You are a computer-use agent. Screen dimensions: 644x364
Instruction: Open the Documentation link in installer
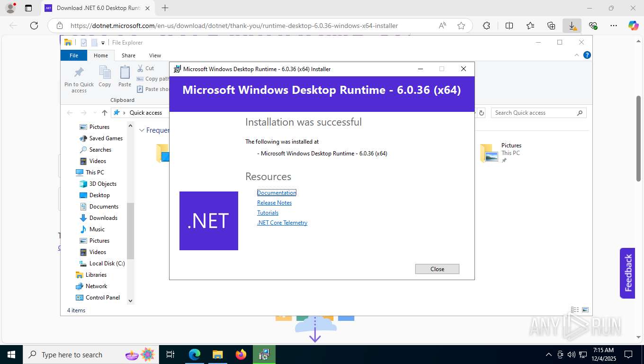click(277, 192)
